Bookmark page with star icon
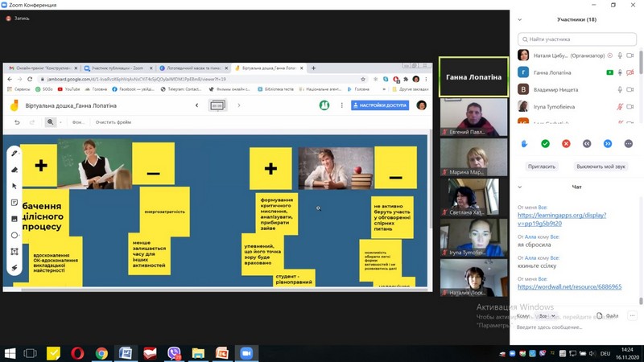The width and height of the screenshot is (644, 362). click(363, 79)
